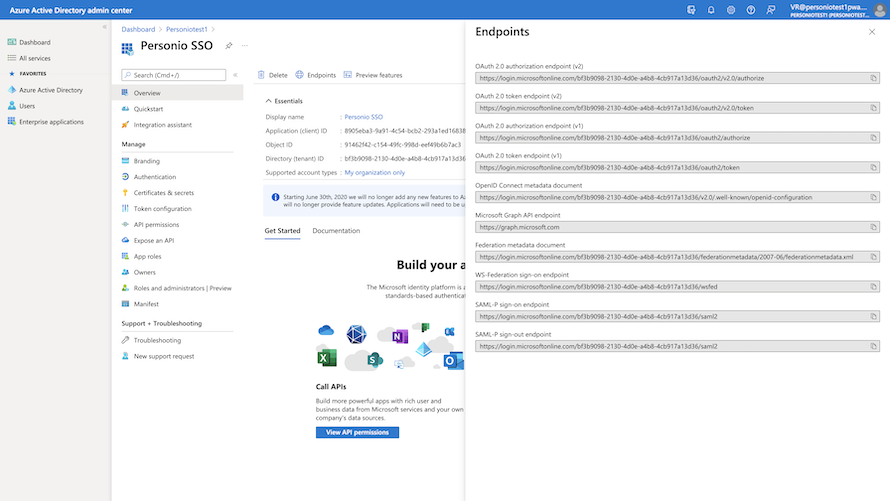The width and height of the screenshot is (890, 501).
Task: Open the Cloud Shell icon in the top bar
Action: [x=691, y=10]
